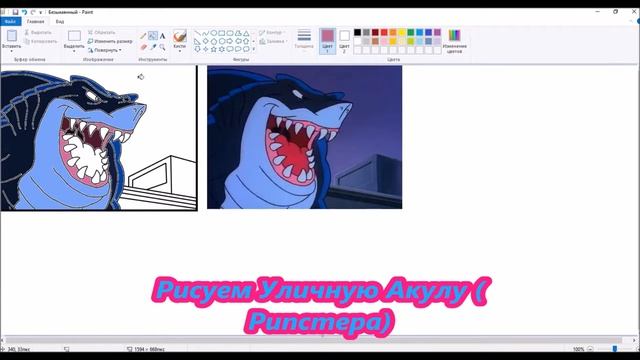
Task: Open the Изменение цветов edit colors icon
Action: pyautogui.click(x=454, y=36)
